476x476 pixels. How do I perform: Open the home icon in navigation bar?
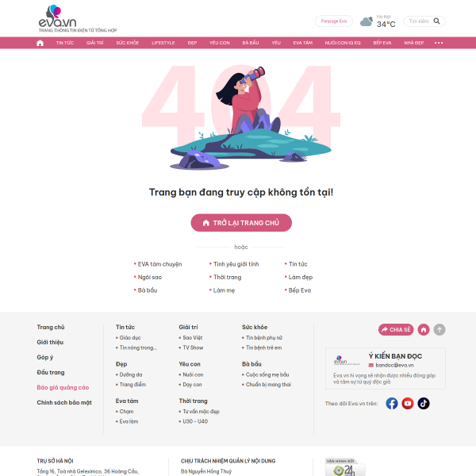(40, 43)
